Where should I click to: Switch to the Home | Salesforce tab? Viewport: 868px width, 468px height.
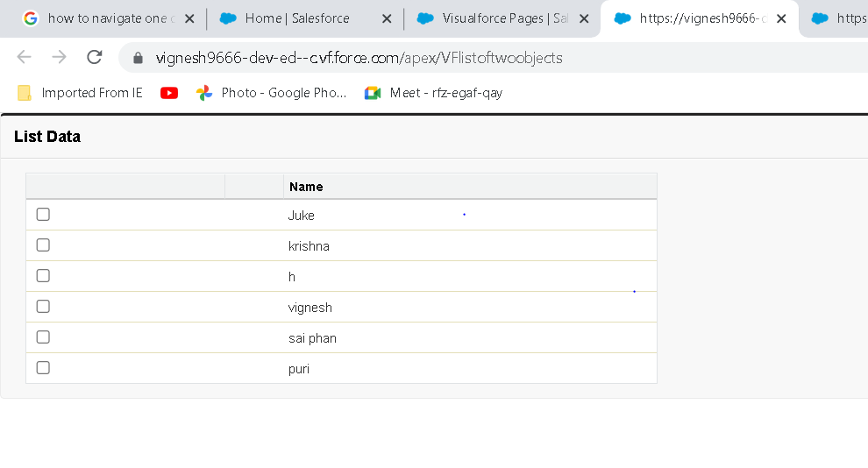point(296,18)
